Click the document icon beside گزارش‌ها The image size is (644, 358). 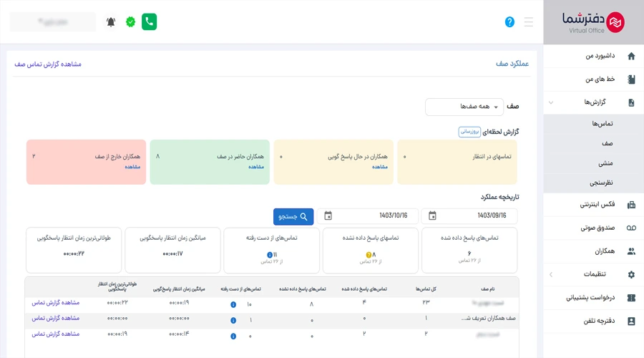[631, 102]
